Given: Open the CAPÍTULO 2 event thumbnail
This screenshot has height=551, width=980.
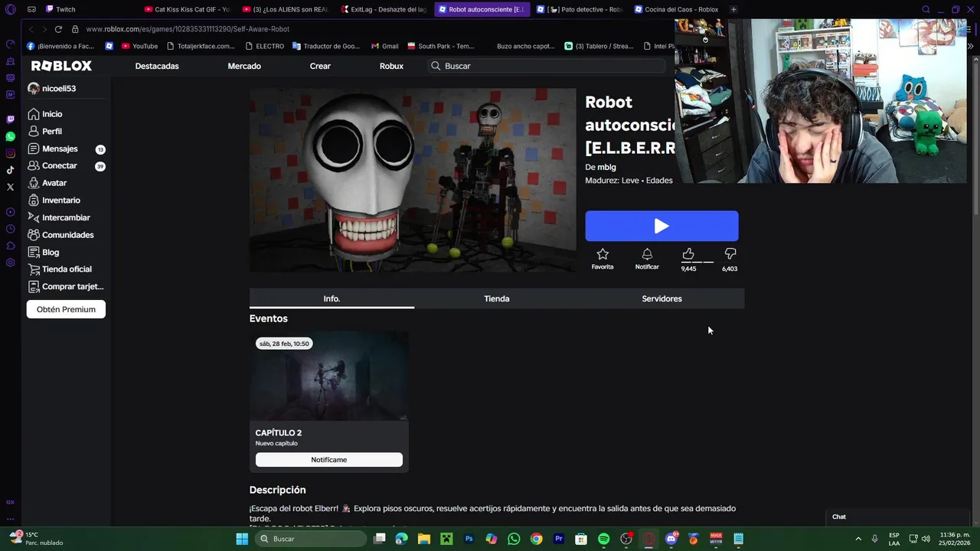Looking at the screenshot, I should (328, 376).
